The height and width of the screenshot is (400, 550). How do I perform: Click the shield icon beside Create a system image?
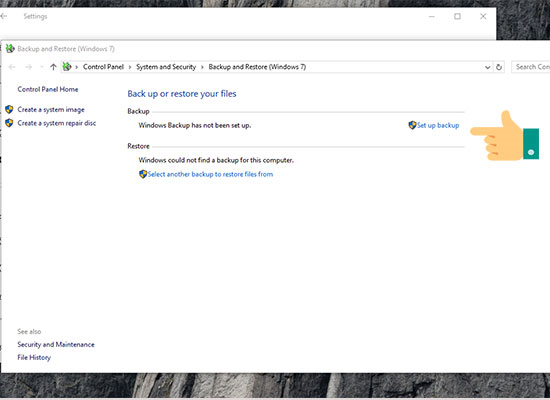9,109
